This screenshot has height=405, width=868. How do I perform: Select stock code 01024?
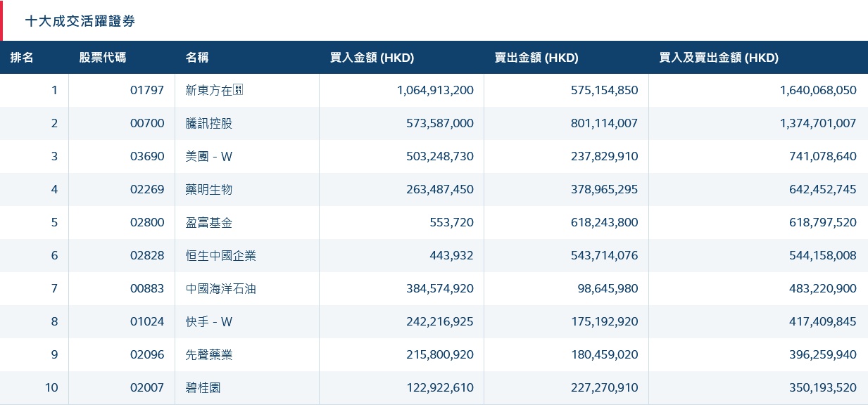pyautogui.click(x=147, y=321)
